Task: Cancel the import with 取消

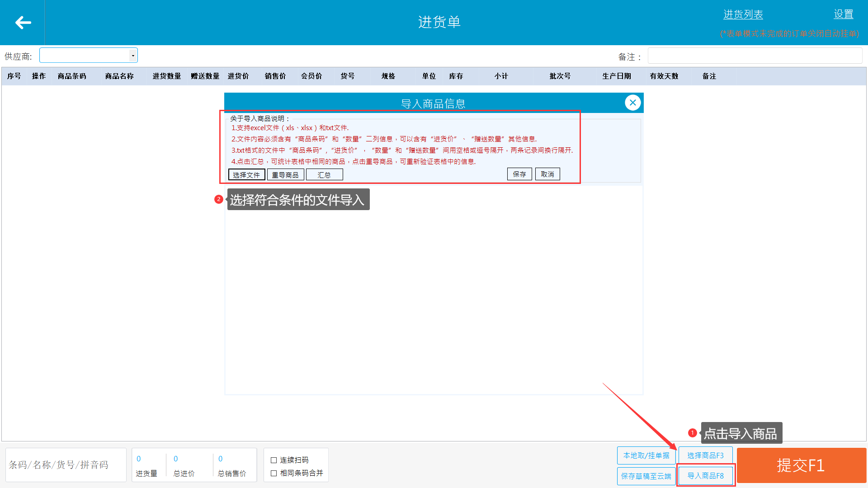Action: (x=547, y=174)
